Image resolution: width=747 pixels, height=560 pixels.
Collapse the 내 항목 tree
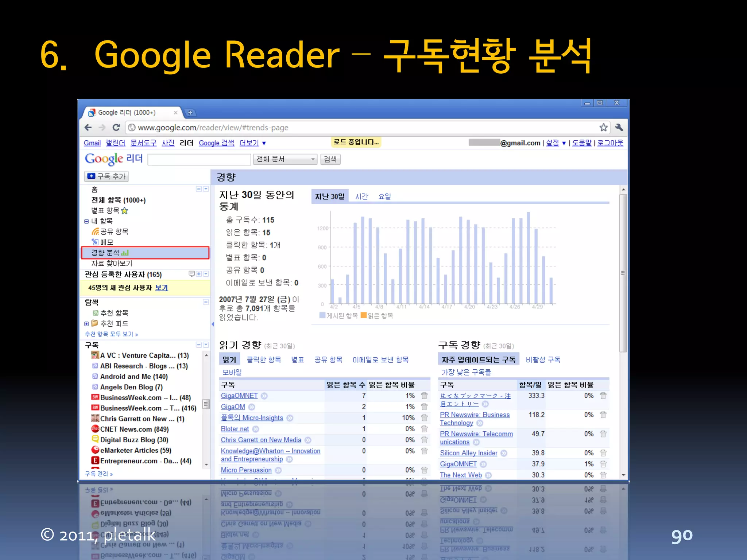coord(86,221)
